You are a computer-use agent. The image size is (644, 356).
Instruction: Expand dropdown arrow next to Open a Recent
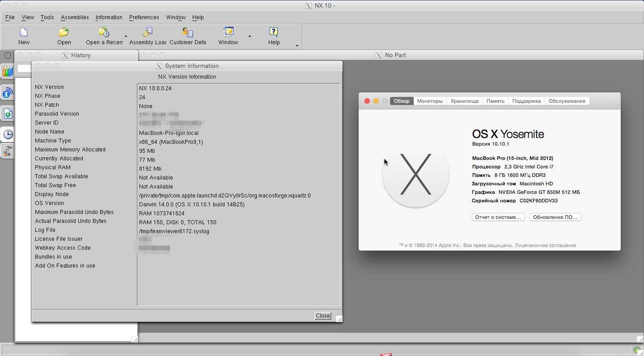point(126,36)
